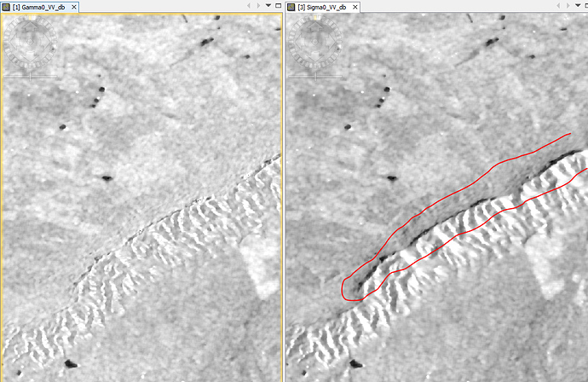Pan left using Gamma0 view navigation arrow
Viewport: 588px width, 382px height.
coord(14,43)
